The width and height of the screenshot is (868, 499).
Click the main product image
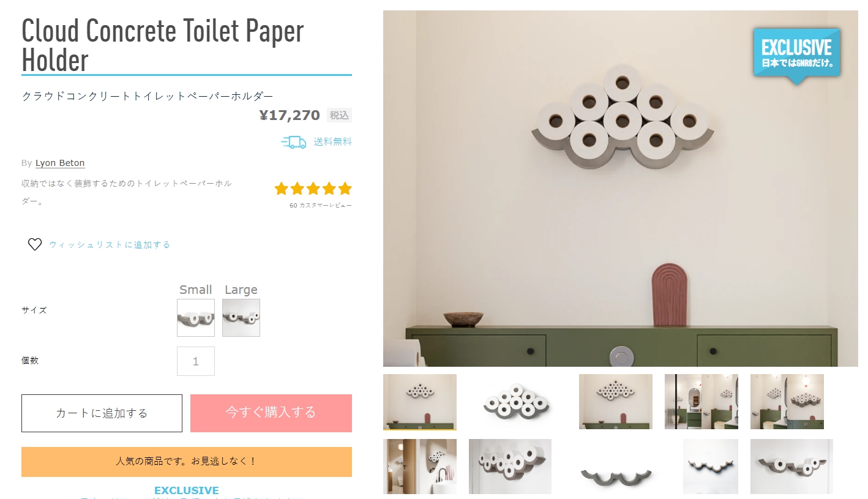pos(621,189)
